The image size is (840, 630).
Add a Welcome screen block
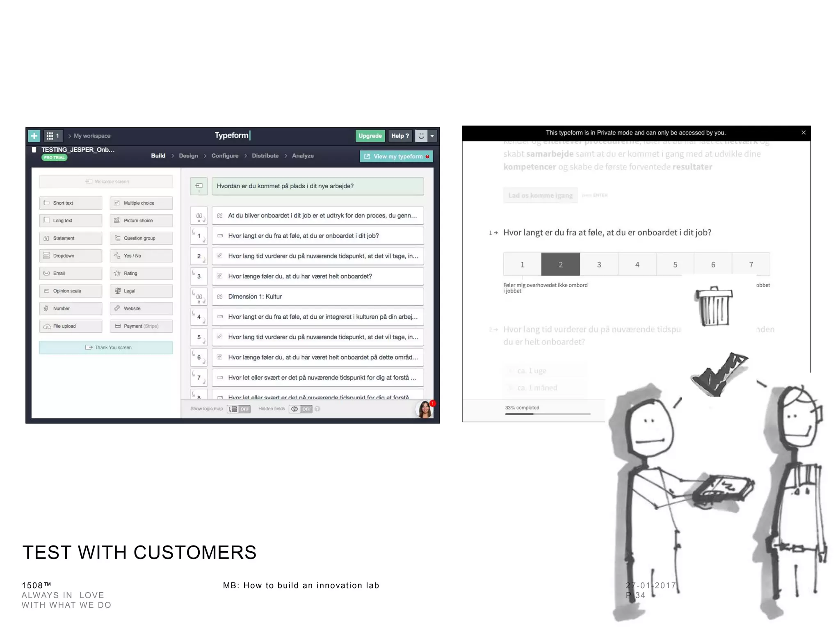point(106,182)
